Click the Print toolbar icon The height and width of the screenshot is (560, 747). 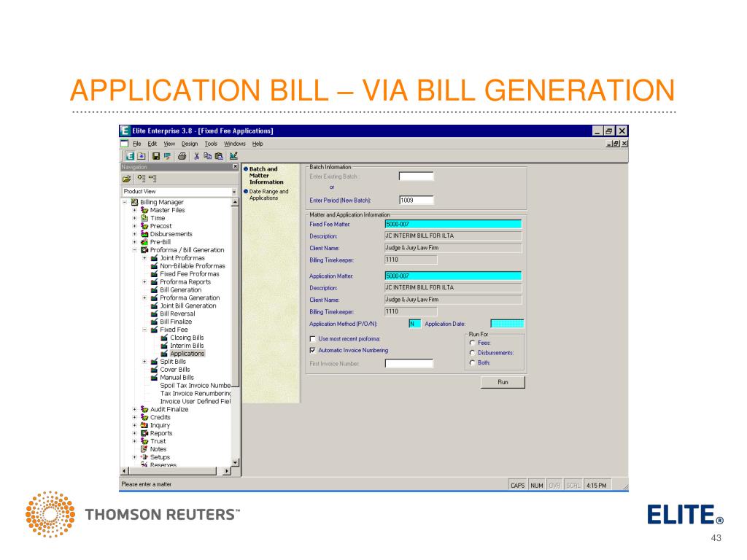point(182,156)
